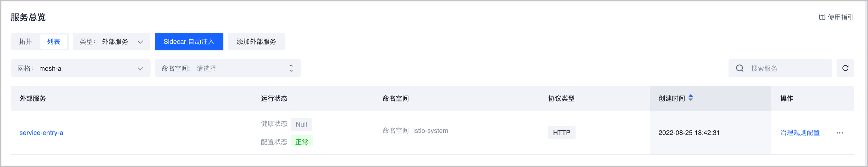
Task: Switch to 列表 list view
Action: [54, 42]
